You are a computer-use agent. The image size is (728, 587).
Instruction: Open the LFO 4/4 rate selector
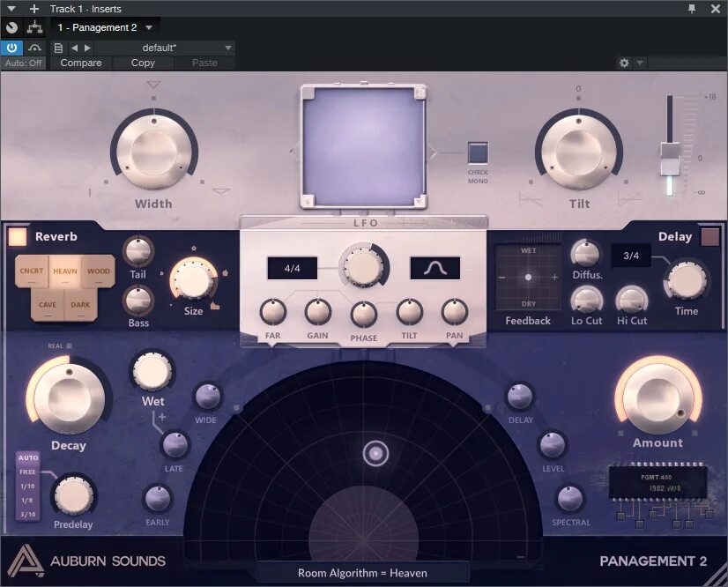click(x=291, y=268)
